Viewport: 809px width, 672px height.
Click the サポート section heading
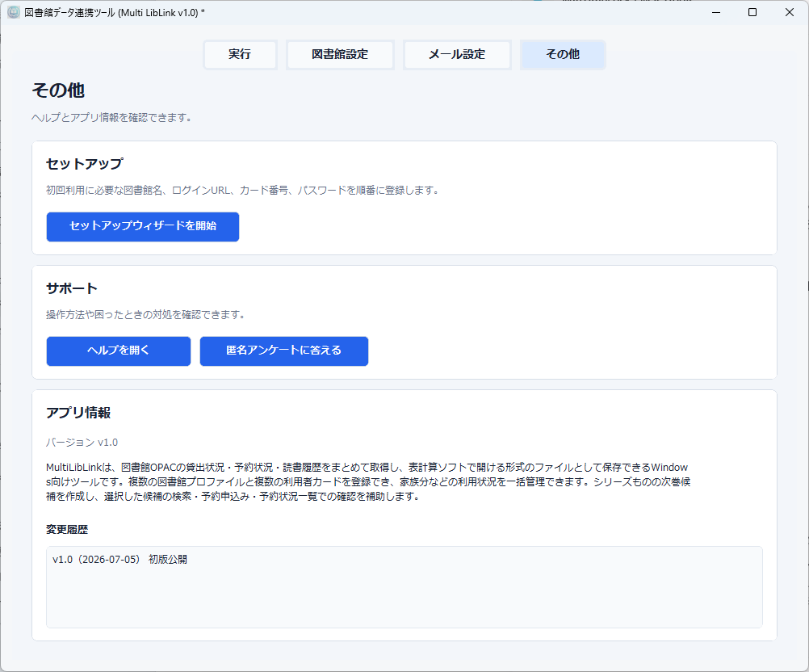coord(72,288)
